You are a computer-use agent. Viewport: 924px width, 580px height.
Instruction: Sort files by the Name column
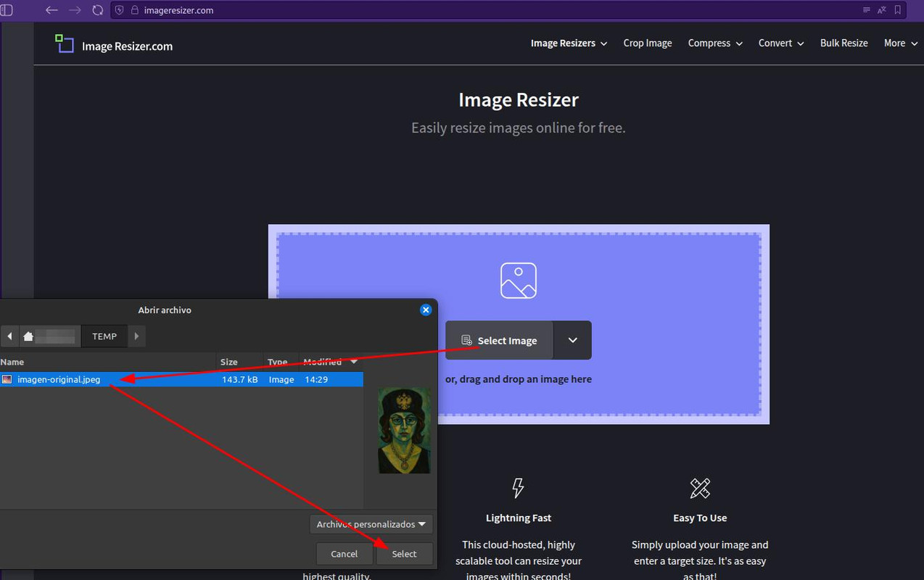pos(109,362)
